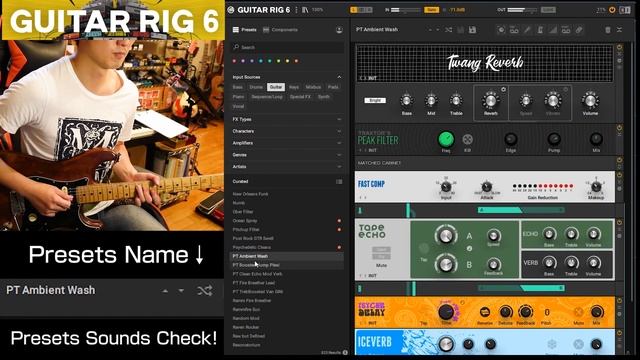
Task: Click the Psyche Delay mute icon
Action: 578,312
